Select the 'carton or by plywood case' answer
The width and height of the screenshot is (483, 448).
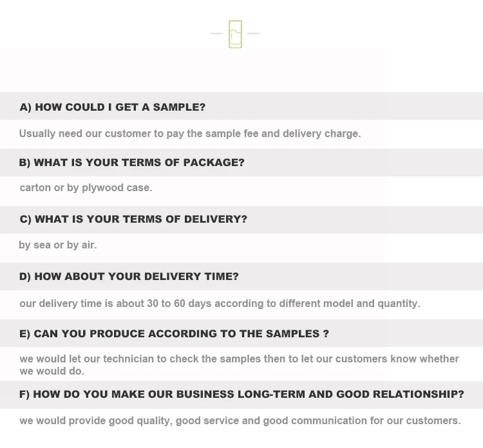(86, 188)
